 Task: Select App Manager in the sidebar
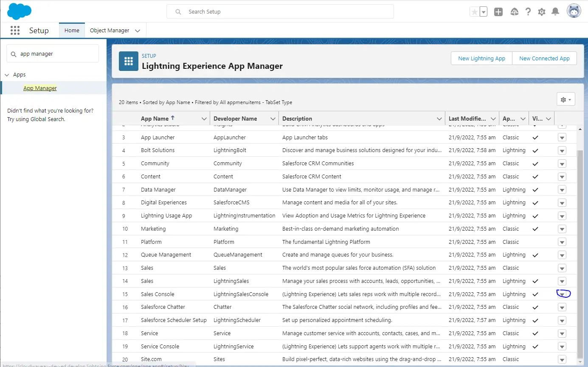click(x=40, y=88)
